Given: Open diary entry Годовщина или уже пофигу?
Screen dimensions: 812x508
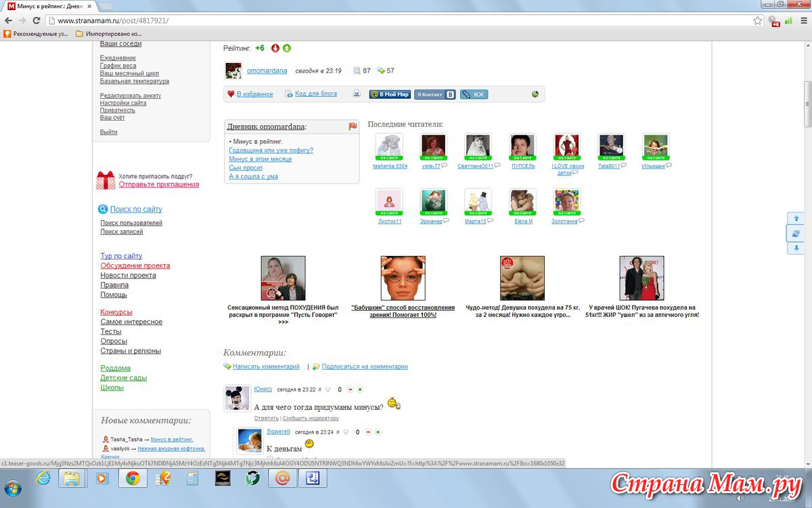Looking at the screenshot, I should pyautogui.click(x=271, y=150).
